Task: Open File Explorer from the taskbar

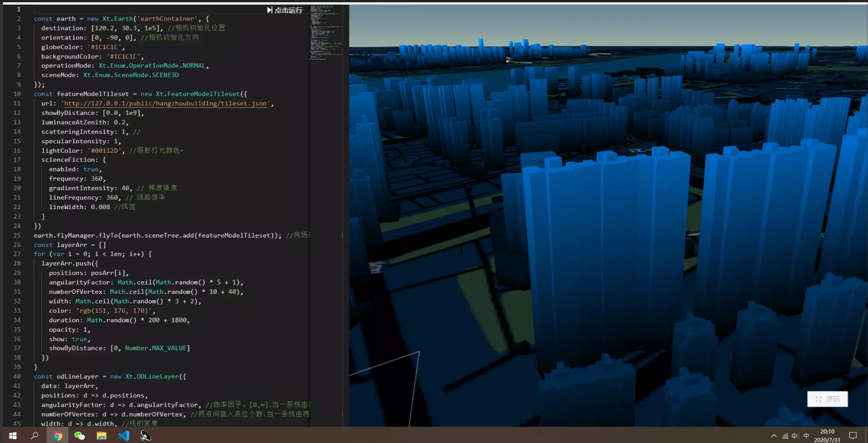Action: [102, 436]
